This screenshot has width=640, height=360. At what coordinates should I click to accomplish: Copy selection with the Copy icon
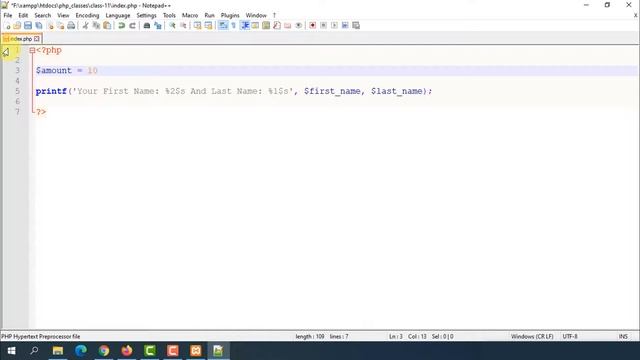(x=96, y=26)
